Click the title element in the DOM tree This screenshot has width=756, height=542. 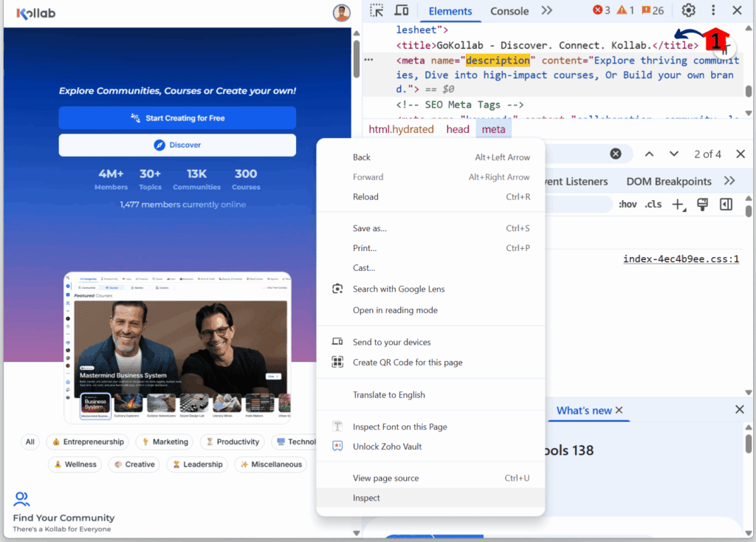547,45
